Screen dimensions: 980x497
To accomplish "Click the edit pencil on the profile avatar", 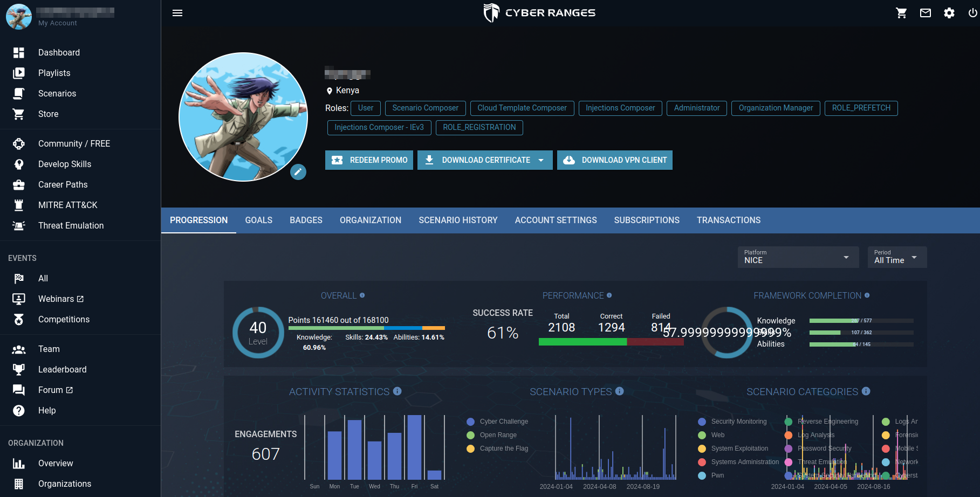I will point(298,171).
